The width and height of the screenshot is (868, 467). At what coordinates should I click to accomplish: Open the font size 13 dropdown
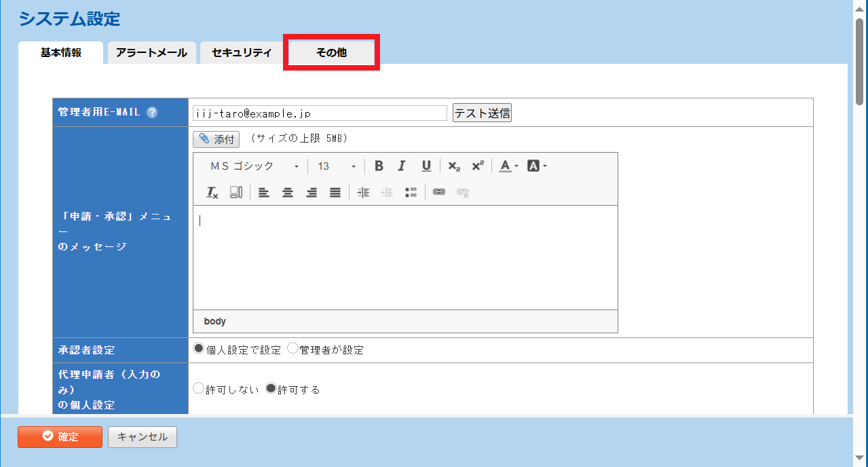coord(337,166)
